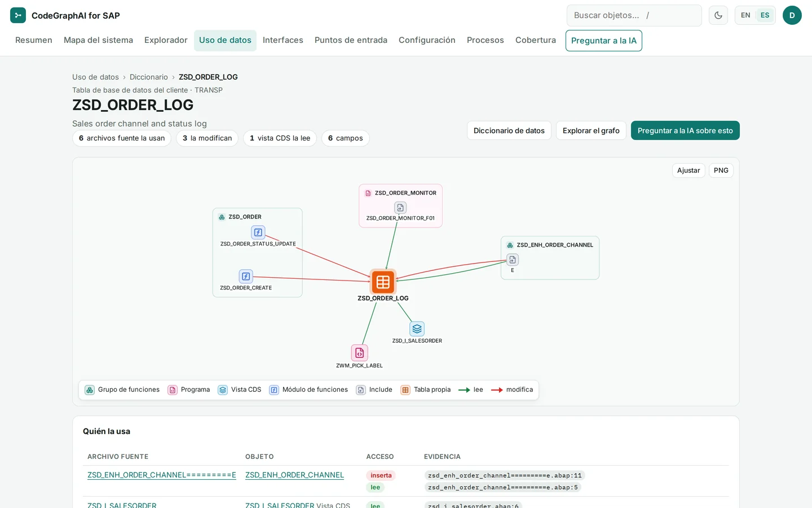The width and height of the screenshot is (812, 508).
Task: Export the graph as PNG
Action: (721, 170)
